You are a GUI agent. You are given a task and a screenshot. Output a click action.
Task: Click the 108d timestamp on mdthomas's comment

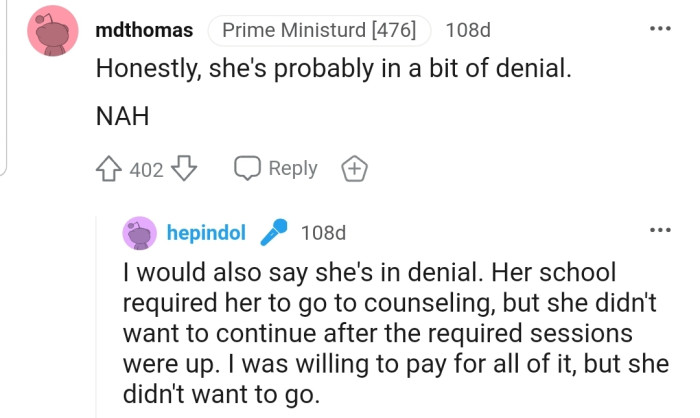pyautogui.click(x=466, y=31)
